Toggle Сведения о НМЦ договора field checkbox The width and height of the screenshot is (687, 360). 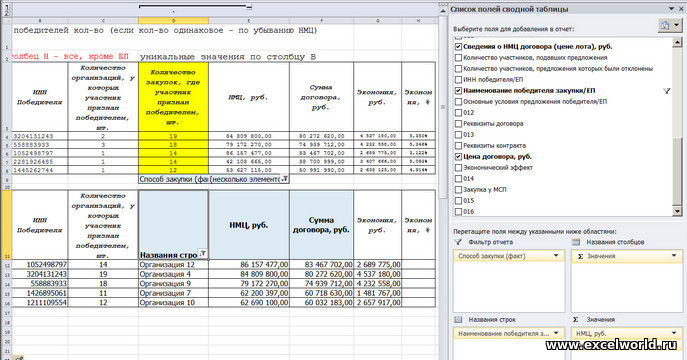point(458,46)
